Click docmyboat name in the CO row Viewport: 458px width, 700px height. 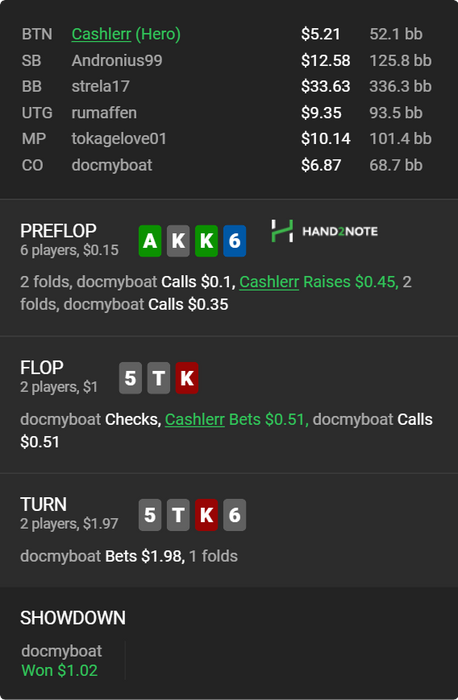click(112, 165)
